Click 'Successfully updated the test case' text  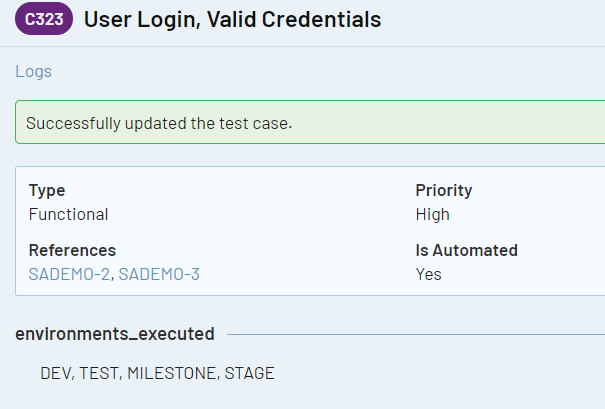click(159, 123)
